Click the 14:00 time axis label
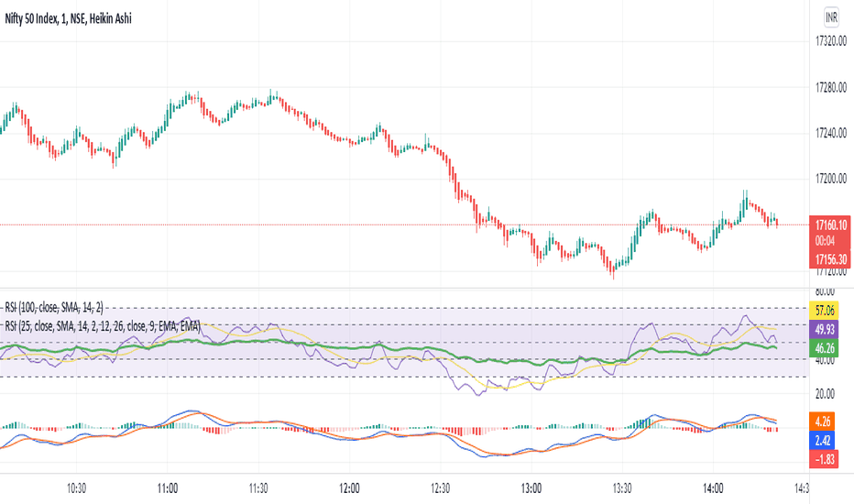Viewport: 854px width, 504px height. click(x=713, y=488)
